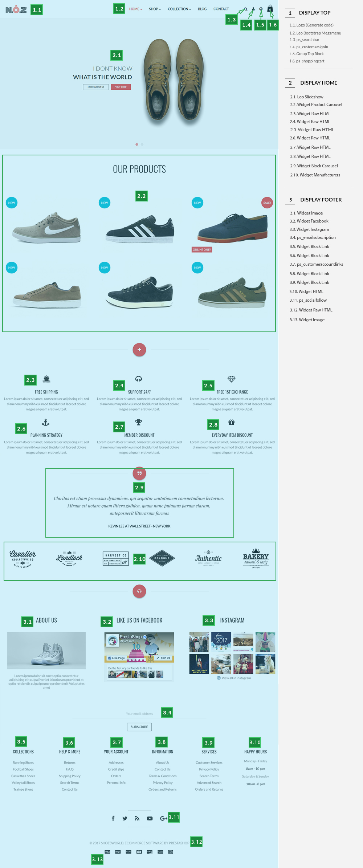Go to the BLOG menu item
Image resolution: width=363 pixels, height=868 pixels.
tap(202, 9)
